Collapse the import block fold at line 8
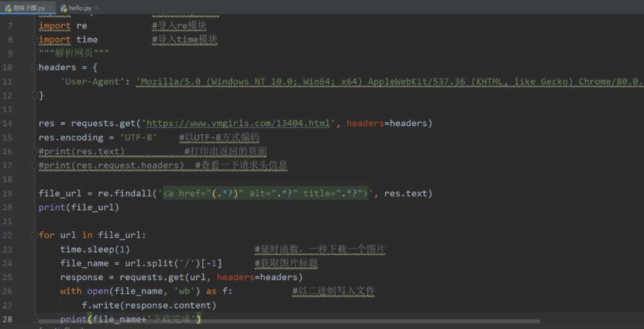The width and height of the screenshot is (644, 329). (x=35, y=39)
